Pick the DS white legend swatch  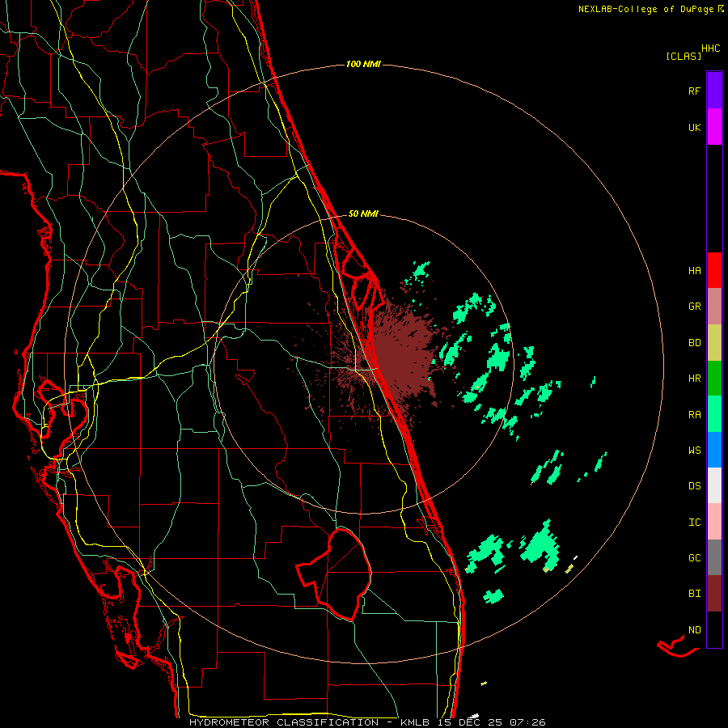pyautogui.click(x=714, y=485)
